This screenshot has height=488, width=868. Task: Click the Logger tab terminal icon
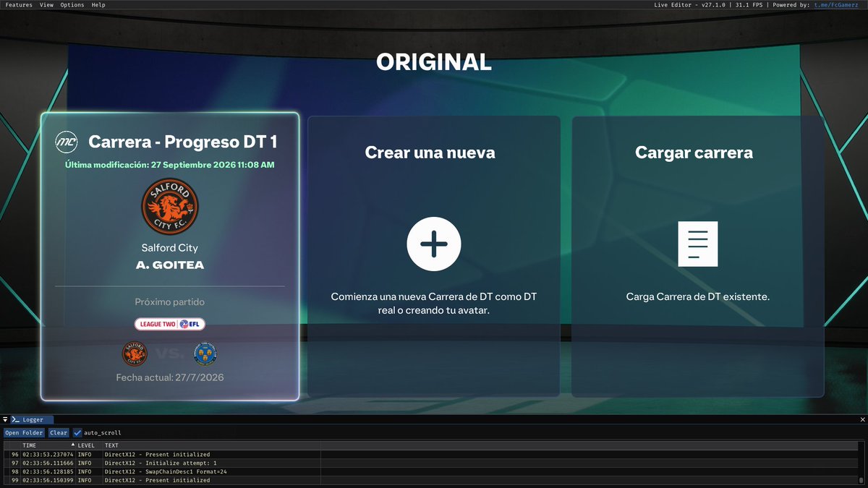point(15,419)
